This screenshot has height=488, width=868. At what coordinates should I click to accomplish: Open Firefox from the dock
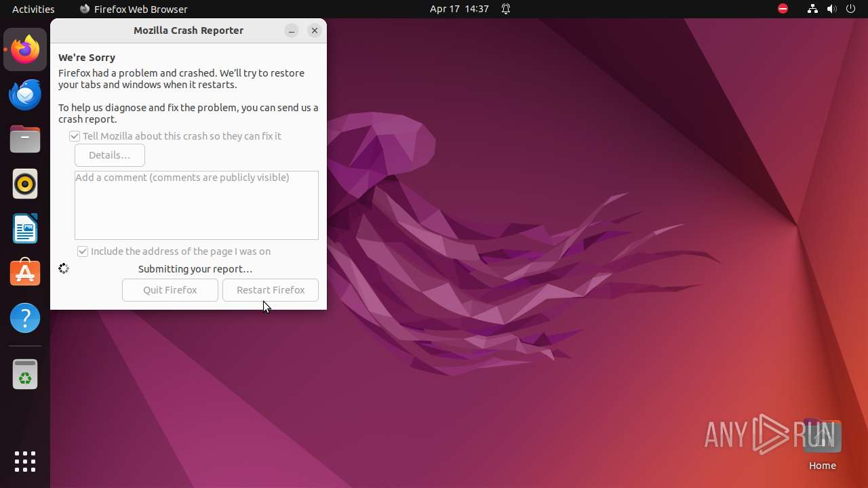coord(25,49)
